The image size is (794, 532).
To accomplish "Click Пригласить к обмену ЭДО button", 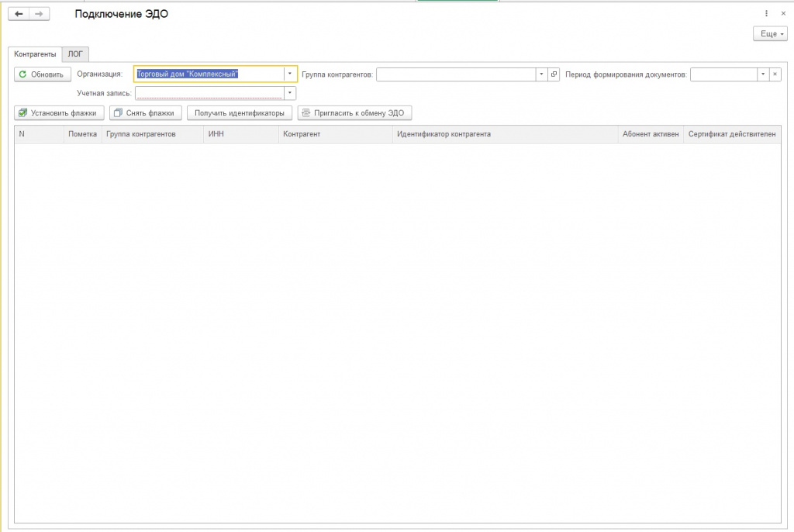I will pos(354,113).
